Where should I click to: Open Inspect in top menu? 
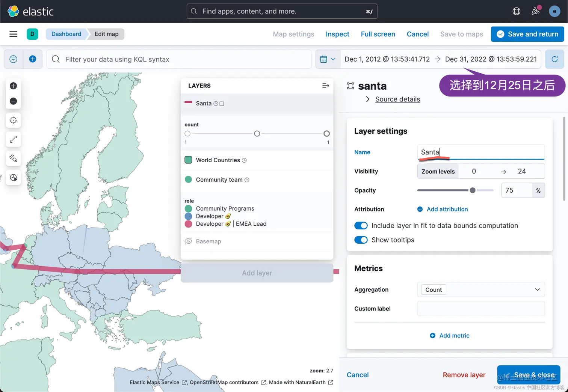(337, 34)
